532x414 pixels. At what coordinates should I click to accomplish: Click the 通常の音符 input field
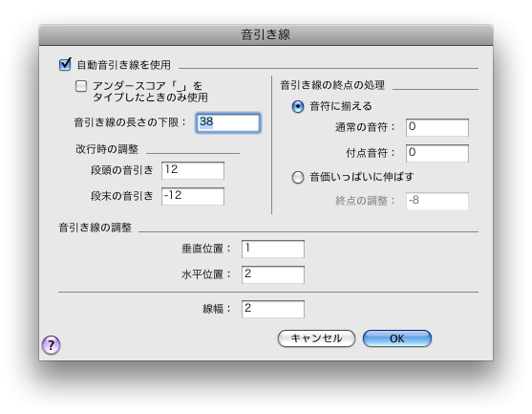pos(437,127)
